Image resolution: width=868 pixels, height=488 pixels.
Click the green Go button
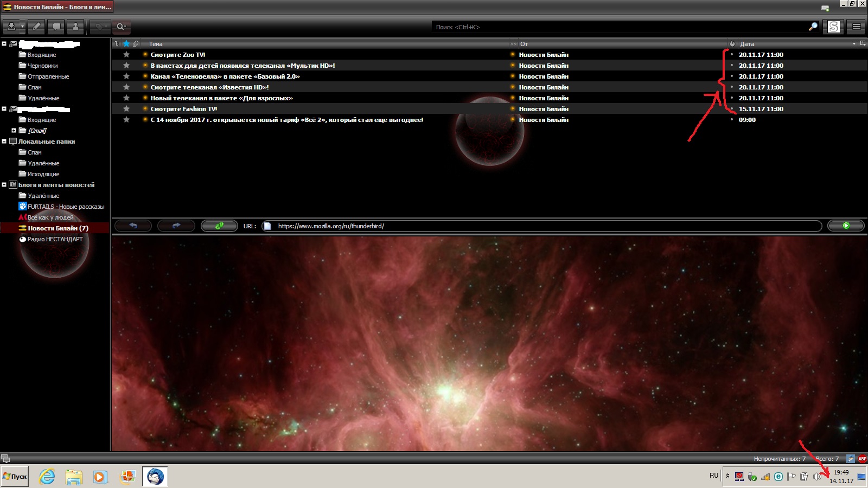pyautogui.click(x=846, y=226)
